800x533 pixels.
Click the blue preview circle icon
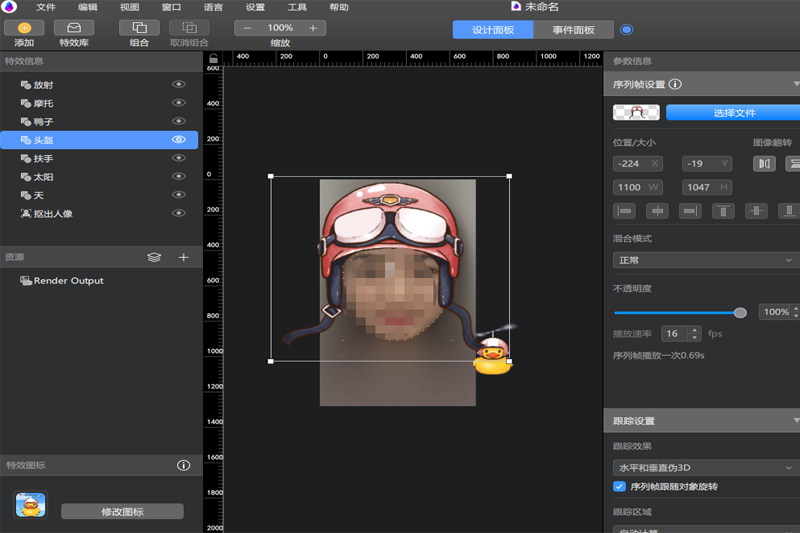627,30
